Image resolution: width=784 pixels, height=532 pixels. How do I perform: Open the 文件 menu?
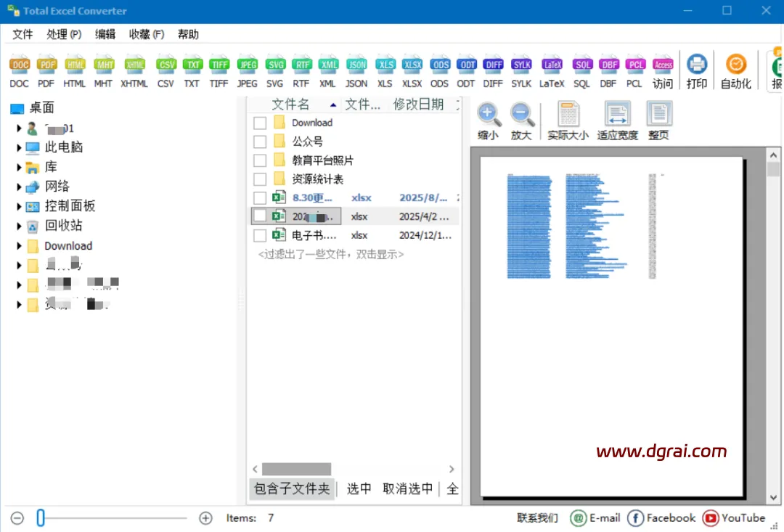(x=23, y=35)
